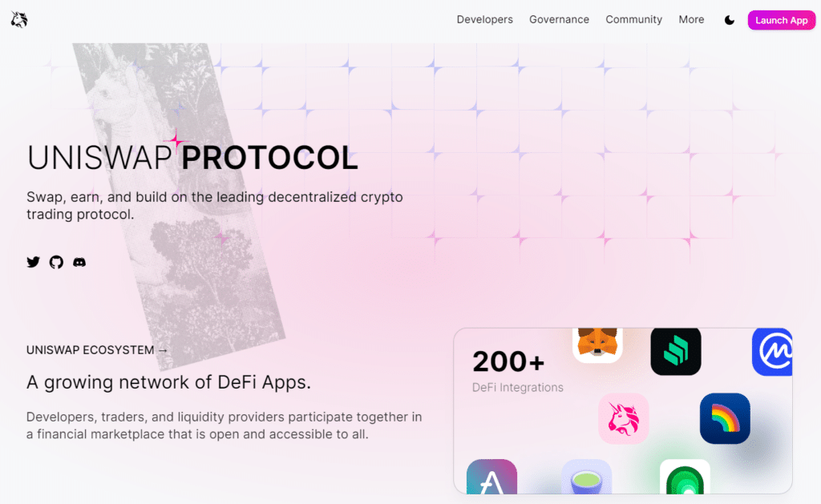The width and height of the screenshot is (821, 504).
Task: Click the MetaMask fox app icon
Action: pyautogui.click(x=597, y=345)
